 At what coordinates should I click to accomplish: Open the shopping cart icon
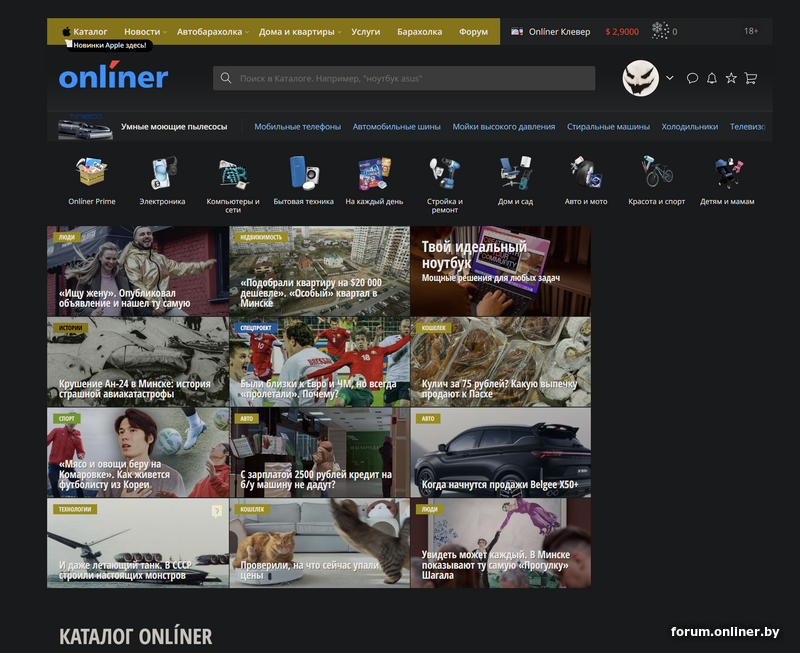(x=751, y=78)
